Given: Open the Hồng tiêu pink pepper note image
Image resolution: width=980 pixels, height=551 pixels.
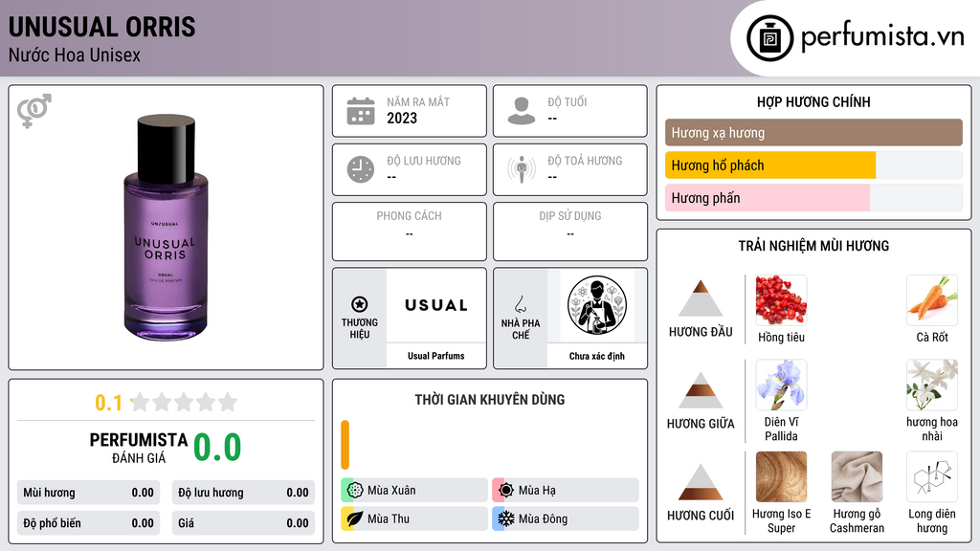Looking at the screenshot, I should point(781,299).
